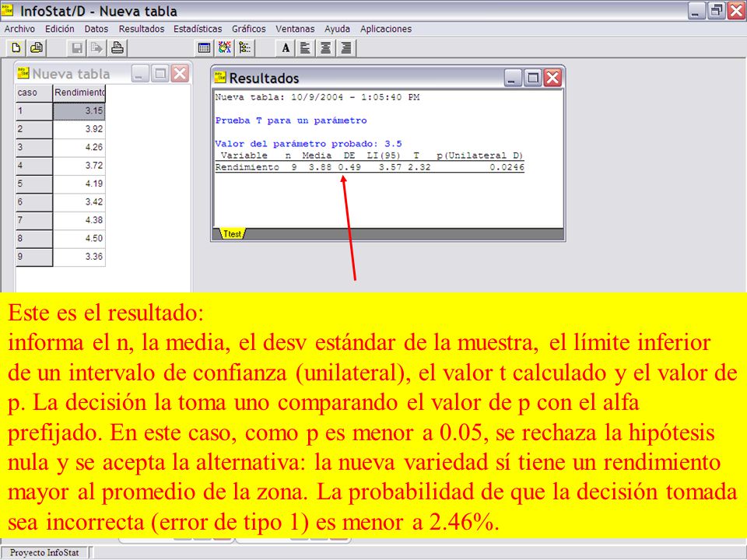Image resolution: width=747 pixels, height=560 pixels.
Task: Click the p-value 0.0246 in results
Action: pos(507,167)
